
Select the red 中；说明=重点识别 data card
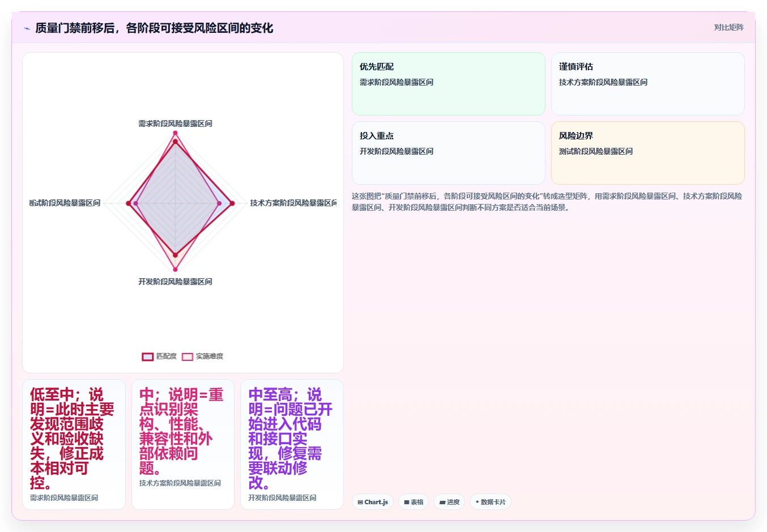tap(183, 444)
